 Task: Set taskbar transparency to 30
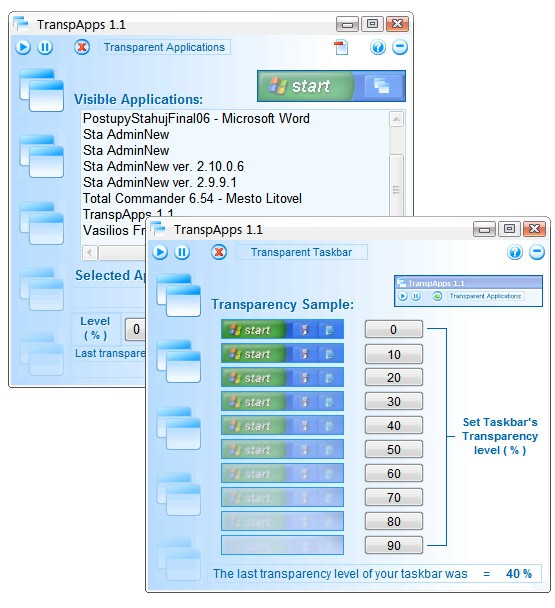point(394,401)
